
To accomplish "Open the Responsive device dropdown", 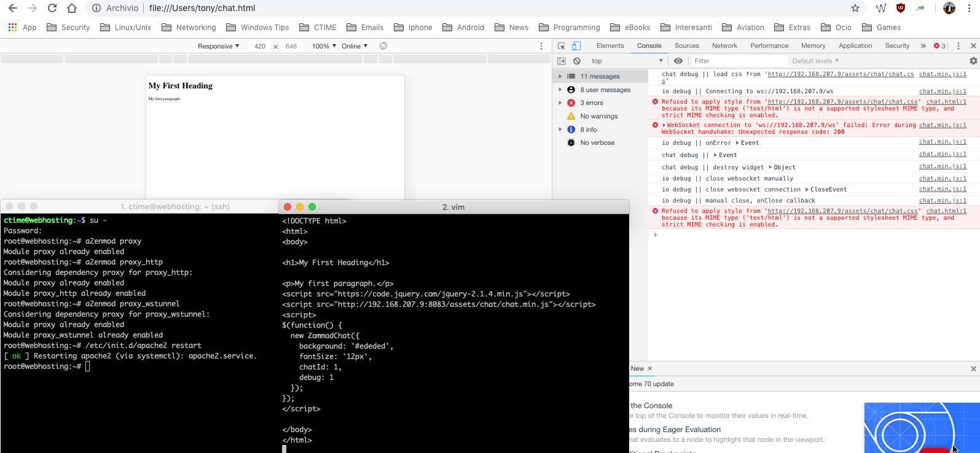I will (218, 46).
